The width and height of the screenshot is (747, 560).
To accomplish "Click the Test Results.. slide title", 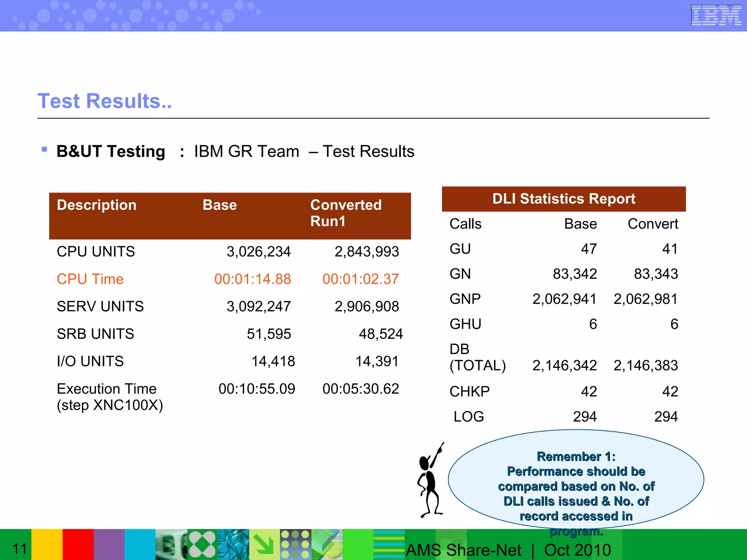I will 105,101.
